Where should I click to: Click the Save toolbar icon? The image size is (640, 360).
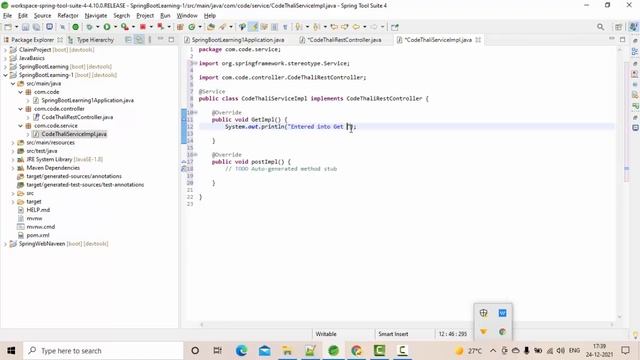[x=25, y=27]
